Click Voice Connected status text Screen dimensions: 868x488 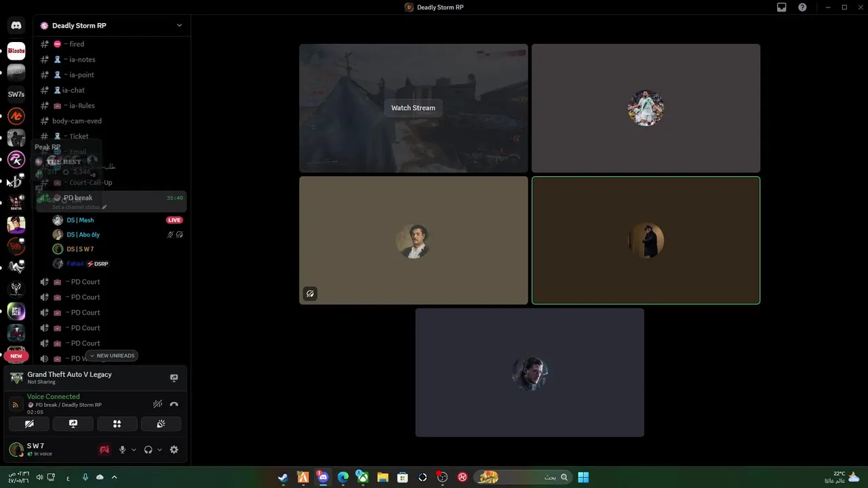click(54, 396)
